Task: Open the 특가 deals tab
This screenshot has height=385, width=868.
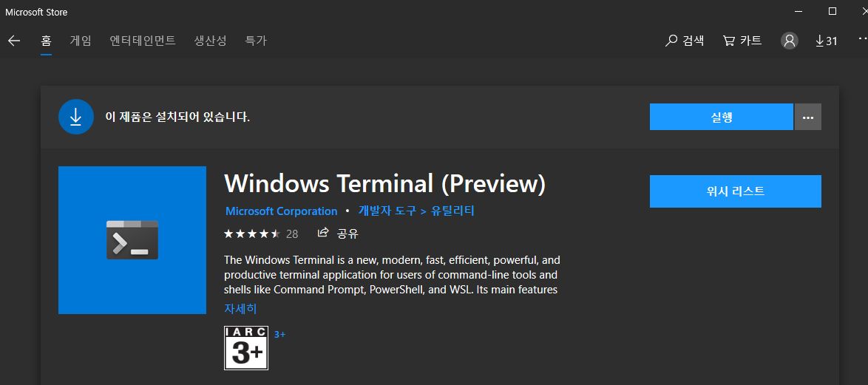Action: point(256,41)
